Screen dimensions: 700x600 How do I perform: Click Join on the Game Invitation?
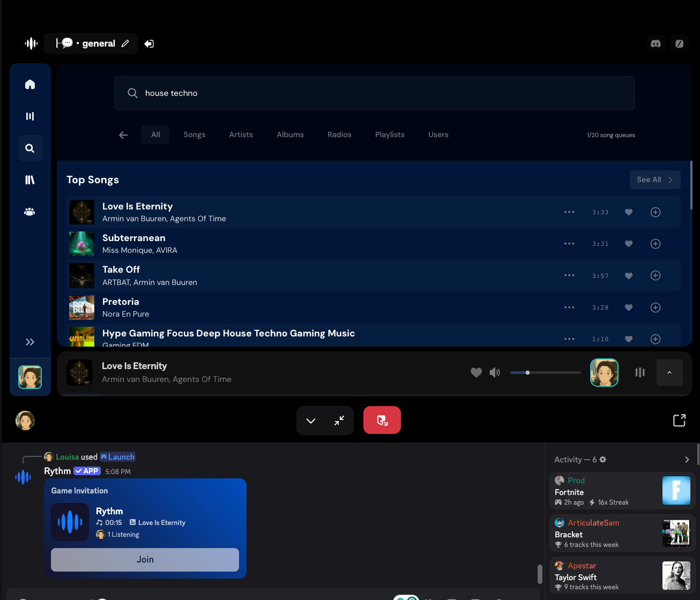tap(145, 560)
